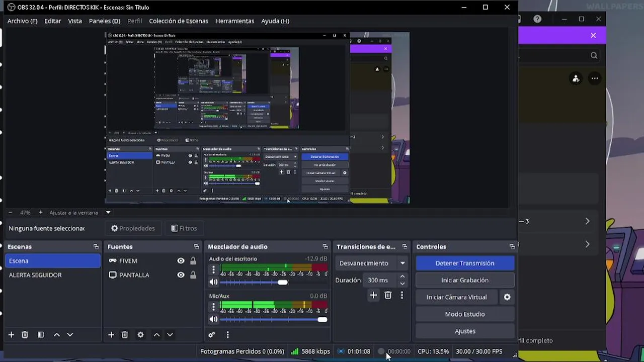Screen dimensions: 644x362
Task: Select the ALERTA SEGUIDOR scene
Action: (x=53, y=275)
